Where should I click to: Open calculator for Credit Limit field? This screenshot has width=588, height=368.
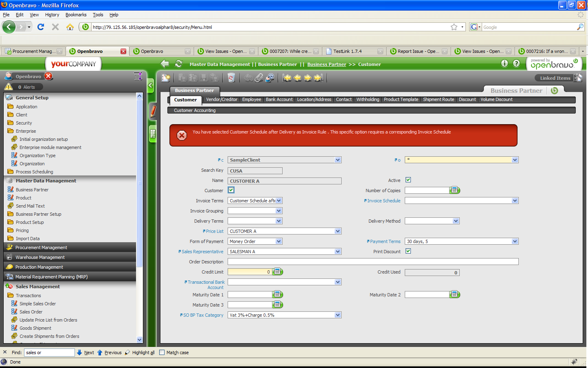(278, 272)
